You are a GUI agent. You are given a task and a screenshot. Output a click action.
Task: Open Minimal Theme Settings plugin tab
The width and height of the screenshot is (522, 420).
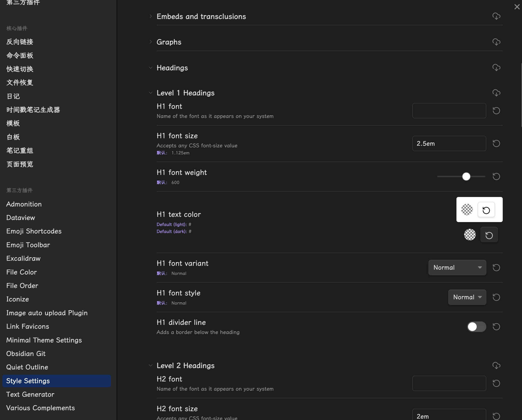click(44, 340)
